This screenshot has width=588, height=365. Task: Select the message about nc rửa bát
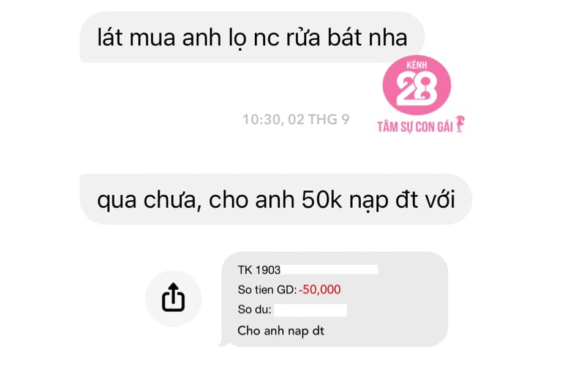(252, 37)
